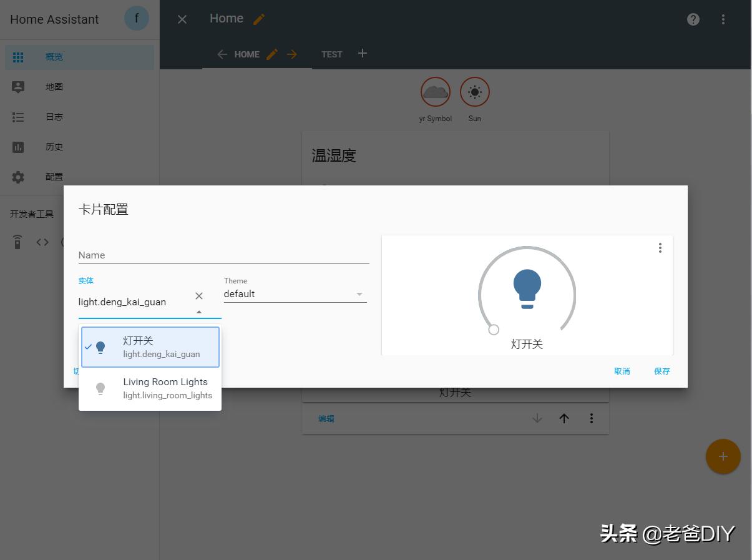Open the remote control developer tool
The height and width of the screenshot is (560, 752).
click(x=17, y=242)
